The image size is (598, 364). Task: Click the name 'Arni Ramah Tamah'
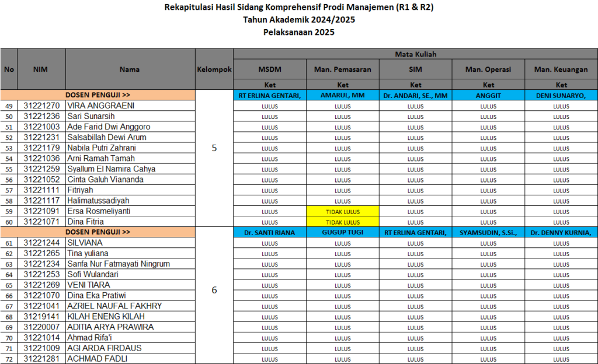tap(101, 159)
